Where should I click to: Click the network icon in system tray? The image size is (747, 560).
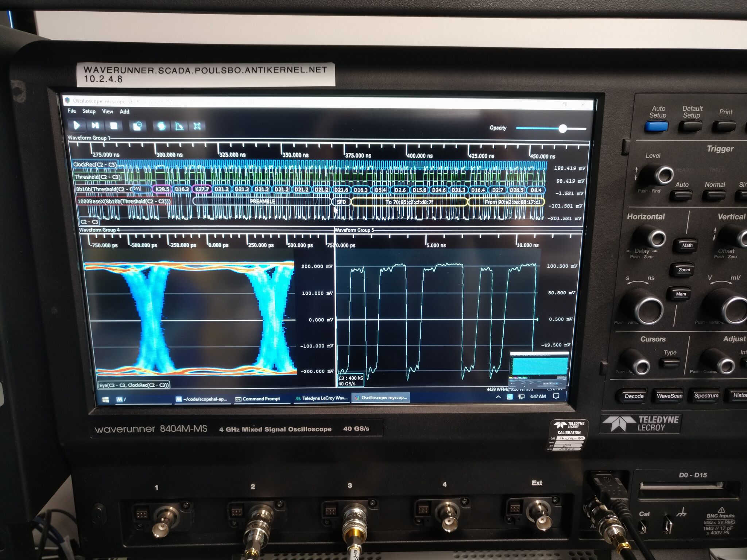522,397
